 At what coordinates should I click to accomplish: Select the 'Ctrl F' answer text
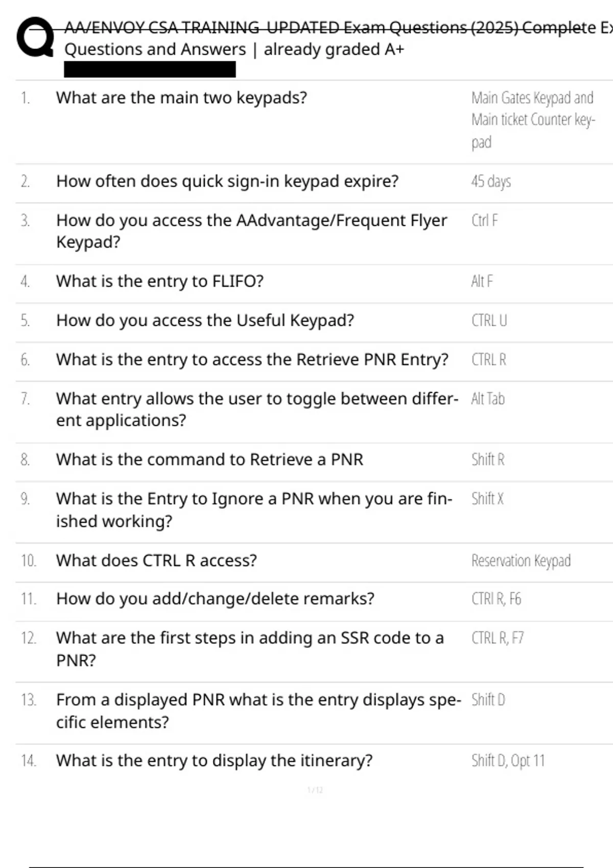(x=484, y=221)
